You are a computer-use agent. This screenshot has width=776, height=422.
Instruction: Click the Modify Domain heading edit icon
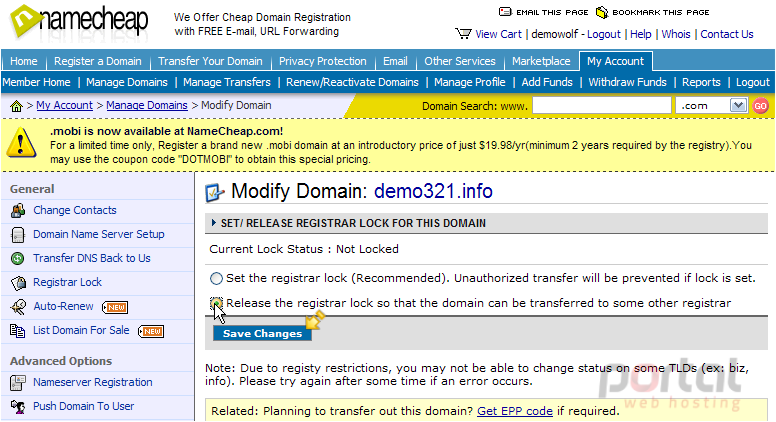pos(215,192)
